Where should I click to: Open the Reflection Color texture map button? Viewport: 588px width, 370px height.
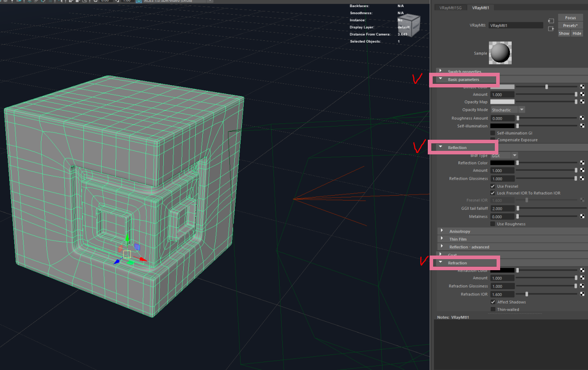click(582, 163)
